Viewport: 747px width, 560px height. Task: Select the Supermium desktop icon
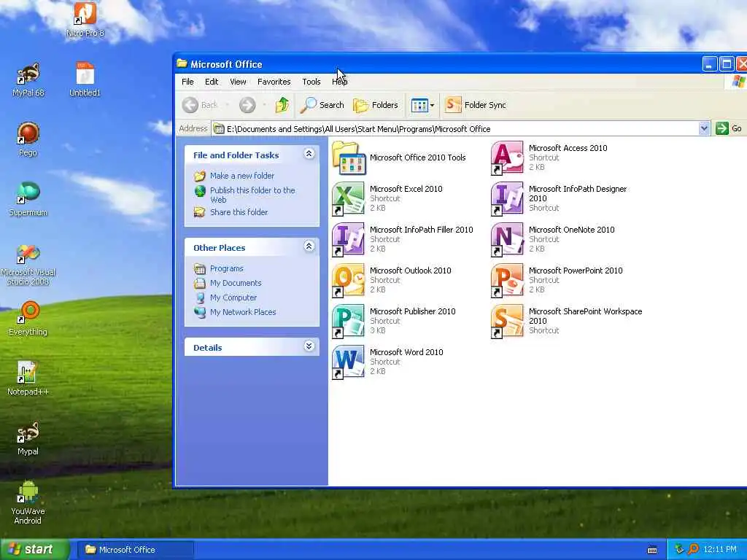(x=28, y=200)
